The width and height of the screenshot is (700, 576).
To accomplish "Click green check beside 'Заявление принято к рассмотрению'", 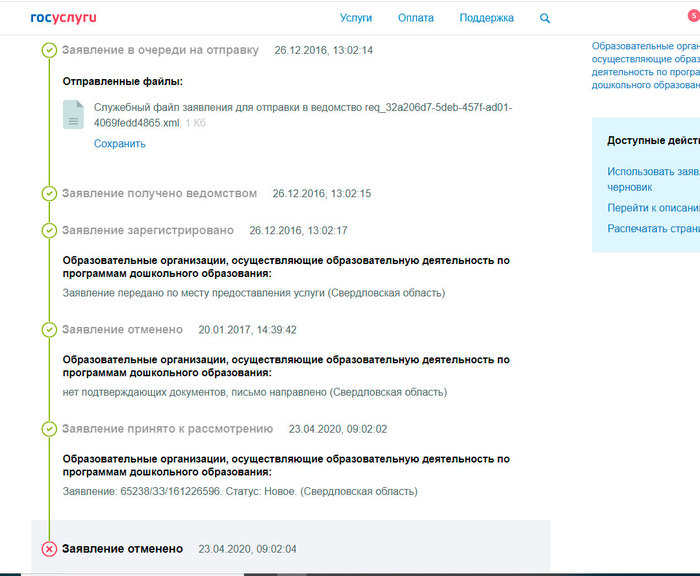I will click(49, 429).
